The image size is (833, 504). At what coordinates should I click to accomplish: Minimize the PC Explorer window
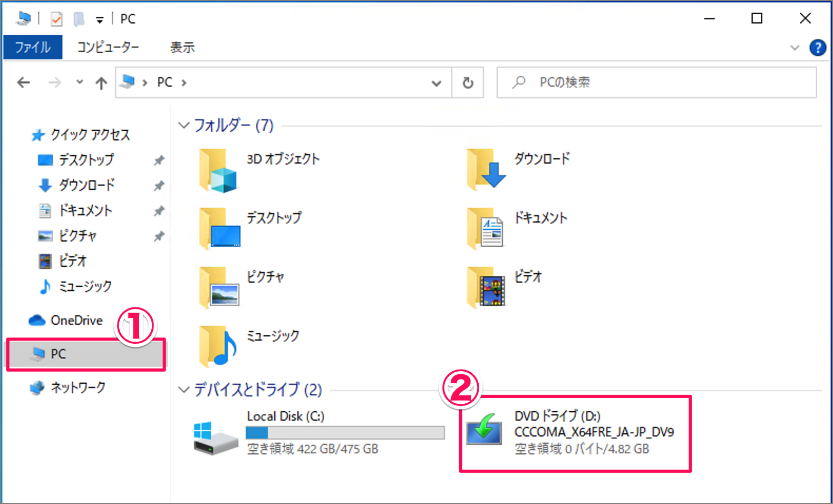pyautogui.click(x=710, y=18)
